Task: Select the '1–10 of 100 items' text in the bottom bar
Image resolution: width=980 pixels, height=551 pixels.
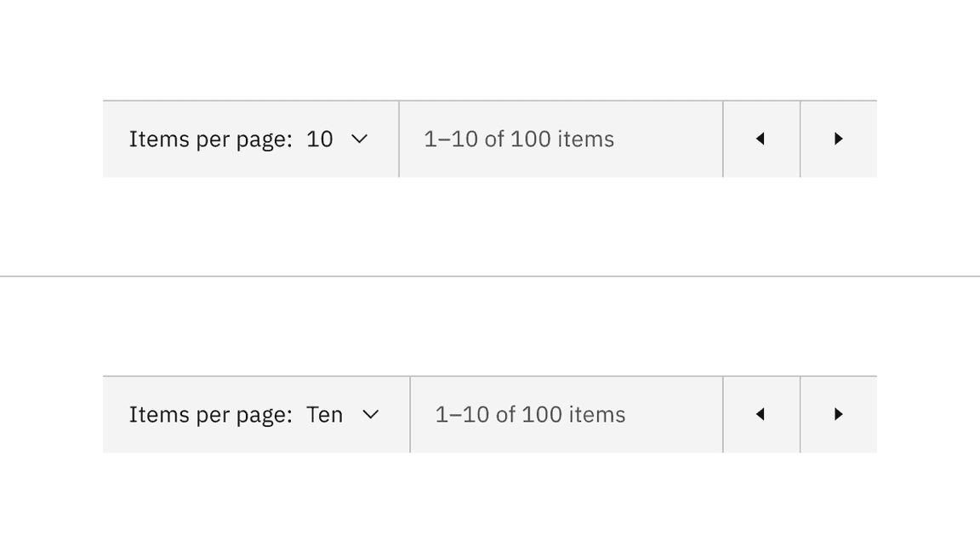Action: click(x=530, y=414)
